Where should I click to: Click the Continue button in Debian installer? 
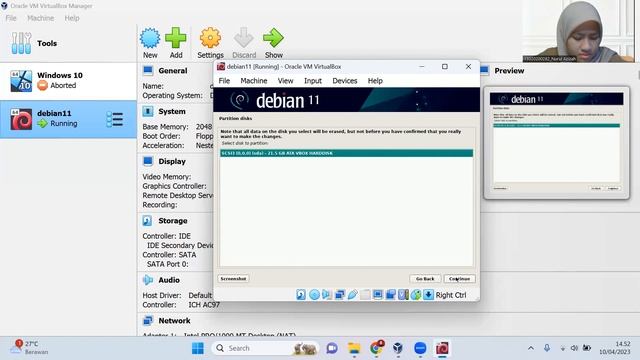click(x=459, y=279)
